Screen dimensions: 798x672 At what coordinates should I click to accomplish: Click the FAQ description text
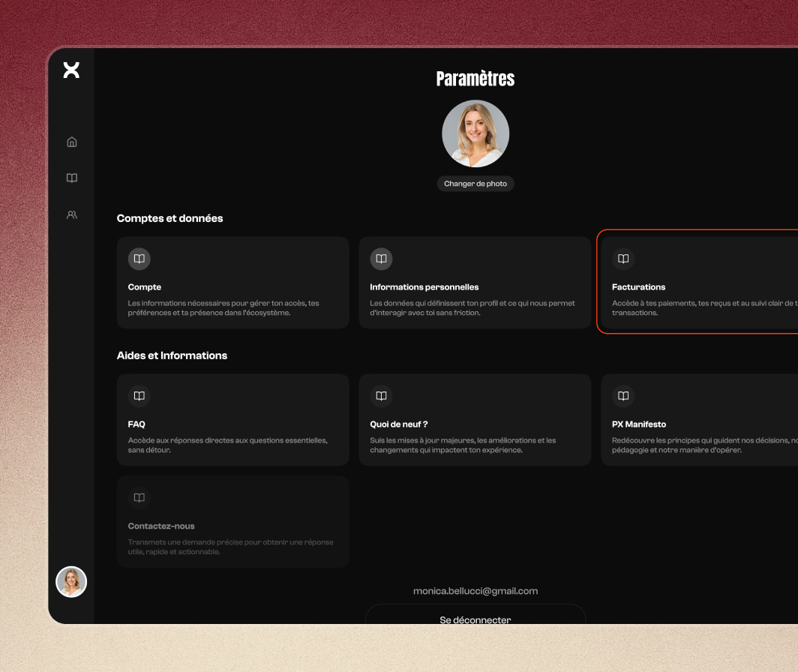point(227,445)
